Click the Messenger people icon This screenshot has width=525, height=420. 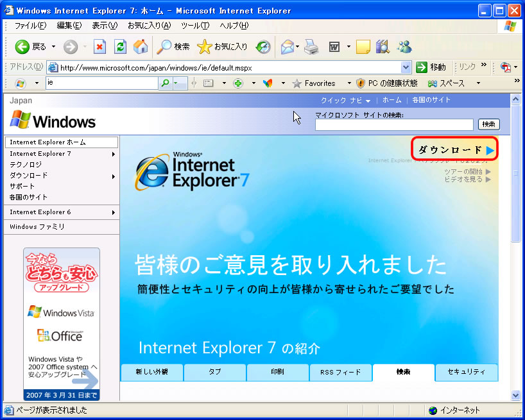point(404,47)
